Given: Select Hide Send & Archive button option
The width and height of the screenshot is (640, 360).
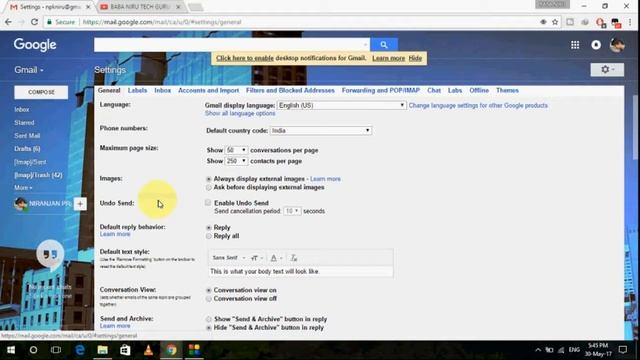Looking at the screenshot, I should [209, 328].
